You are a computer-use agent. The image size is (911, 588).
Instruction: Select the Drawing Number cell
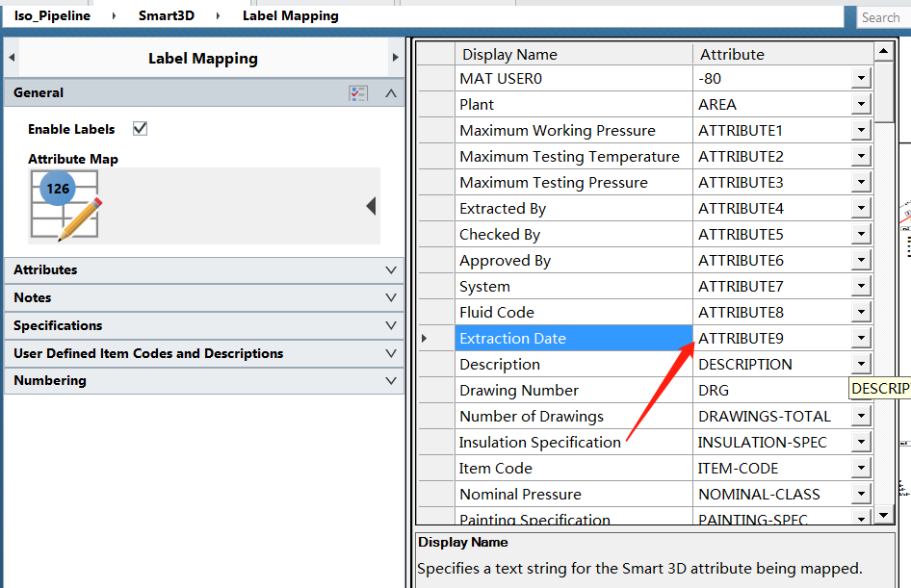pos(573,390)
